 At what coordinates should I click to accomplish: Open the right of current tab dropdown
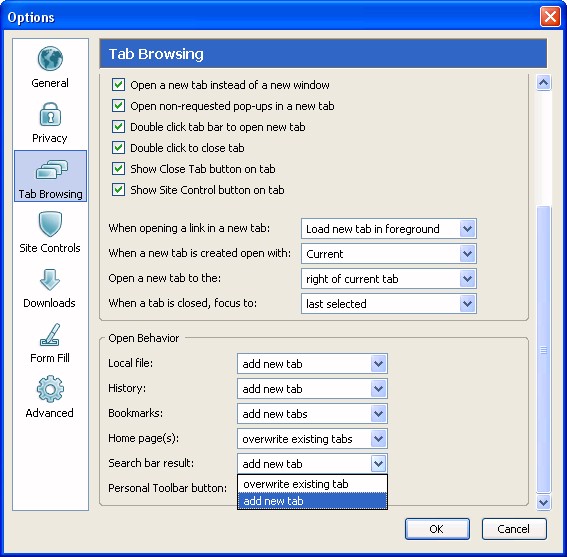point(389,279)
